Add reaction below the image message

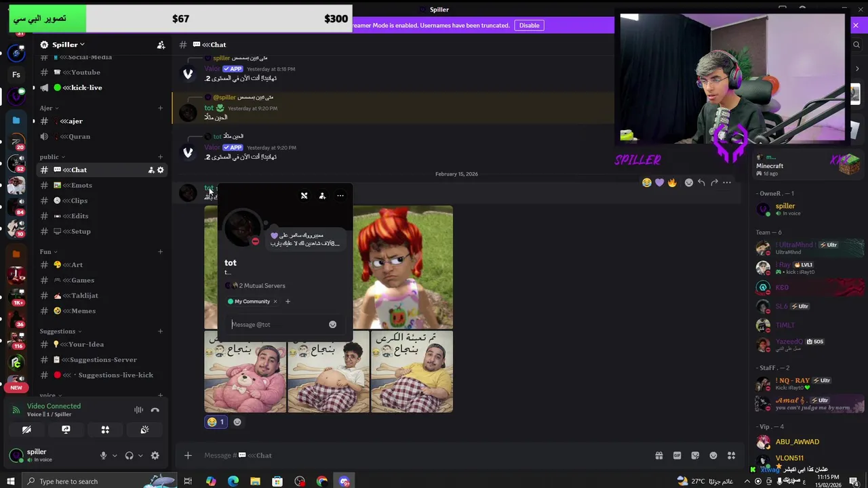tap(237, 422)
